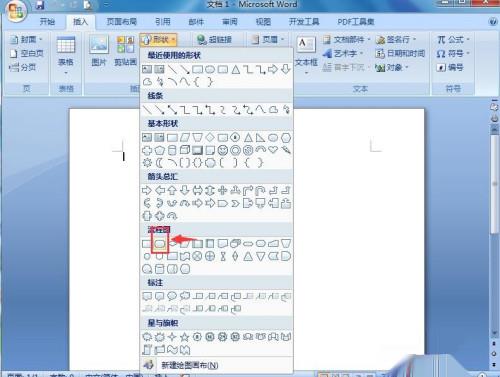Open the 邮件 mailings tab
Image resolution: width=500 pixels, height=377 pixels.
click(196, 22)
